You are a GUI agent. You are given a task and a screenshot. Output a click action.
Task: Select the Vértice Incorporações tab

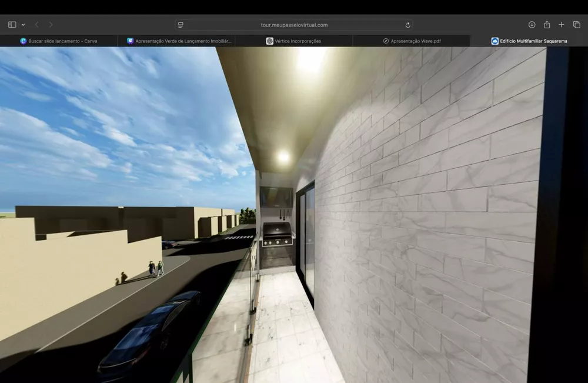tap(294, 41)
